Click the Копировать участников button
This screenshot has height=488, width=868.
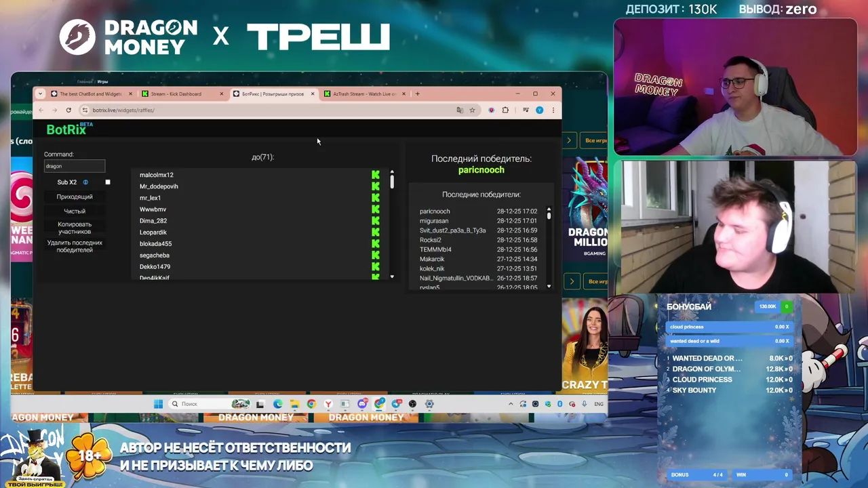tap(75, 228)
